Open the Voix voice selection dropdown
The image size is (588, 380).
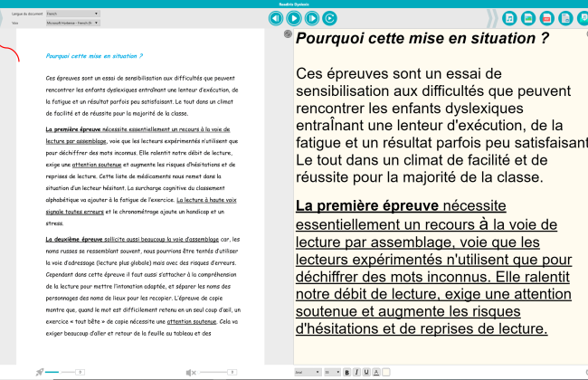72,23
